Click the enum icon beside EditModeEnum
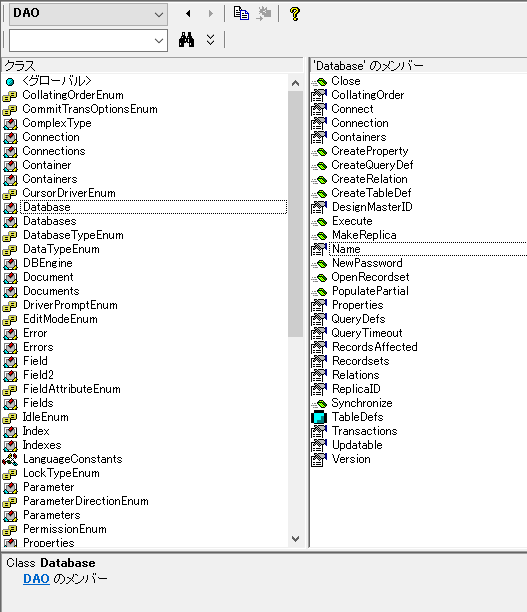 [10, 319]
